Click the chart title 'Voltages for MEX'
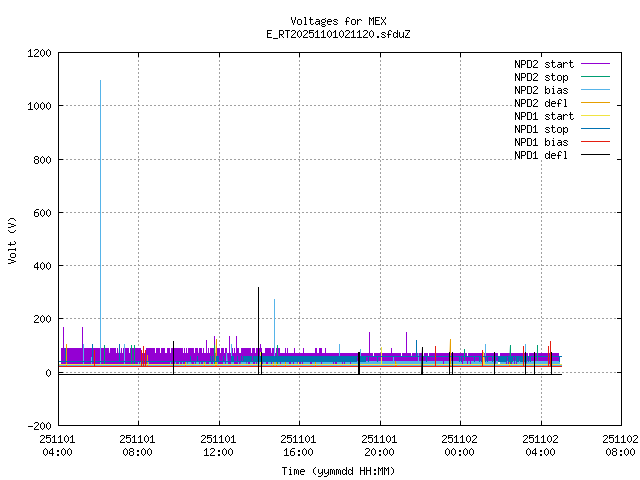Screen dimensions: 640x480 click(338, 21)
